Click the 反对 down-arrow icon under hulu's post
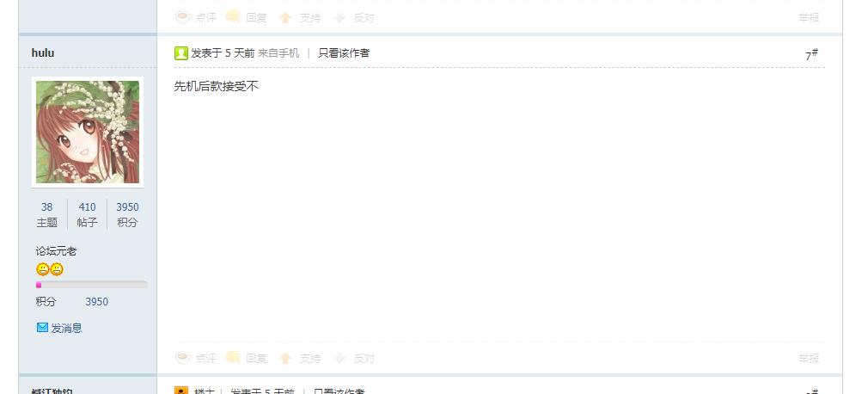The height and width of the screenshot is (394, 868). tap(339, 359)
